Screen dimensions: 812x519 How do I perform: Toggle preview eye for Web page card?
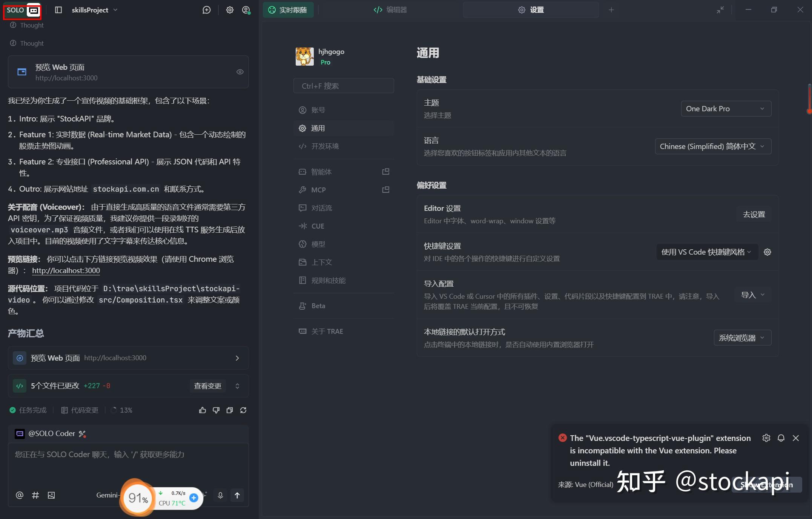pos(240,72)
